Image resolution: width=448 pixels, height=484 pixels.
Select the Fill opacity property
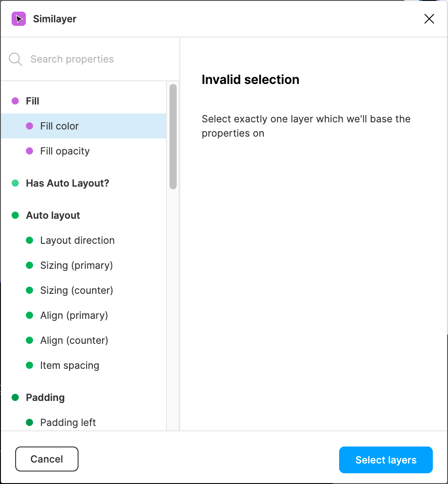click(x=65, y=151)
